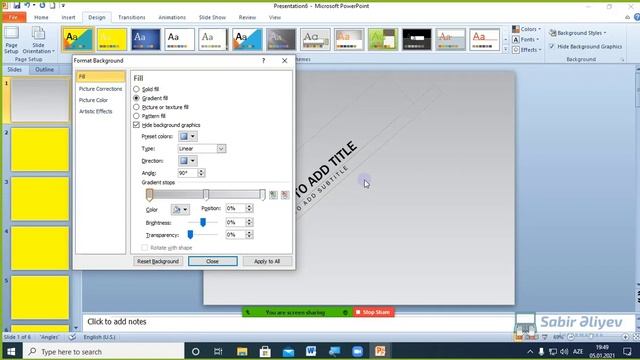Click the Remove gradient stop icon

(284, 195)
